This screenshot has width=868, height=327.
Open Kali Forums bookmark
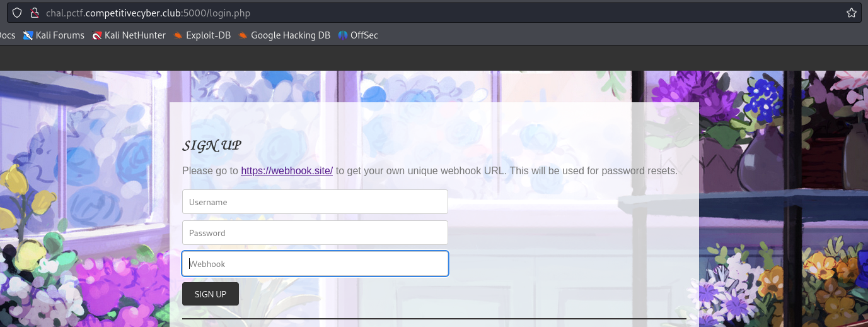pos(54,35)
